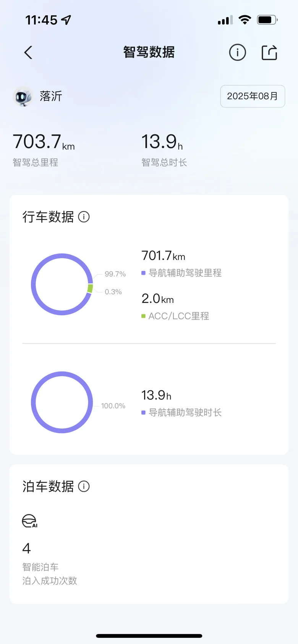
Task: Tap the 导航辅助驾驶时长 legend label
Action: click(185, 412)
